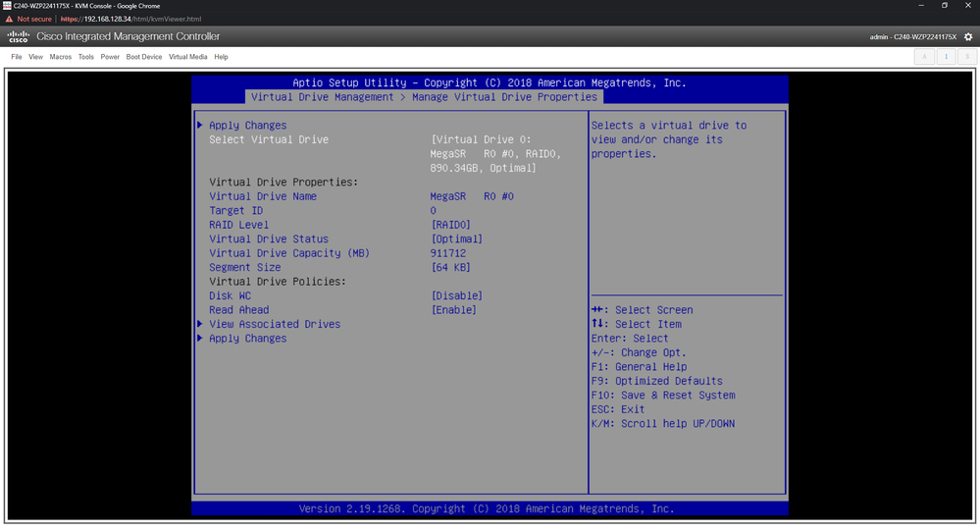This screenshot has height=531, width=980.
Task: Toggle the A keyboard indicator button
Action: (x=924, y=56)
